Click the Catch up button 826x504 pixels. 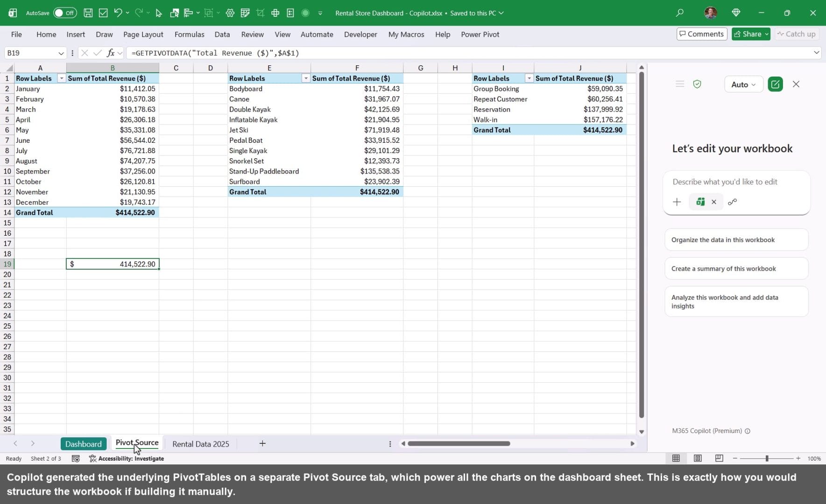click(797, 34)
